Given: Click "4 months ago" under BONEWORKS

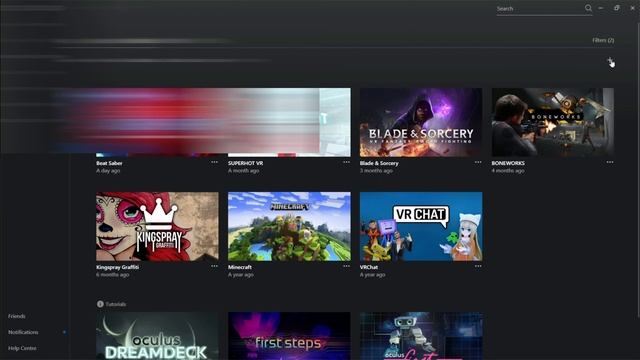Looking at the screenshot, I should 508,171.
